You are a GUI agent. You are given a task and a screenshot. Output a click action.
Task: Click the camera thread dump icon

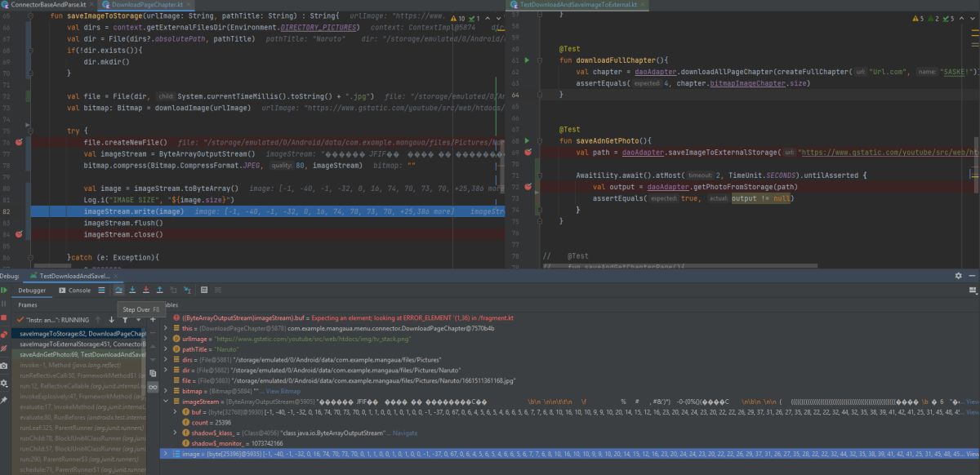pyautogui.click(x=4, y=366)
